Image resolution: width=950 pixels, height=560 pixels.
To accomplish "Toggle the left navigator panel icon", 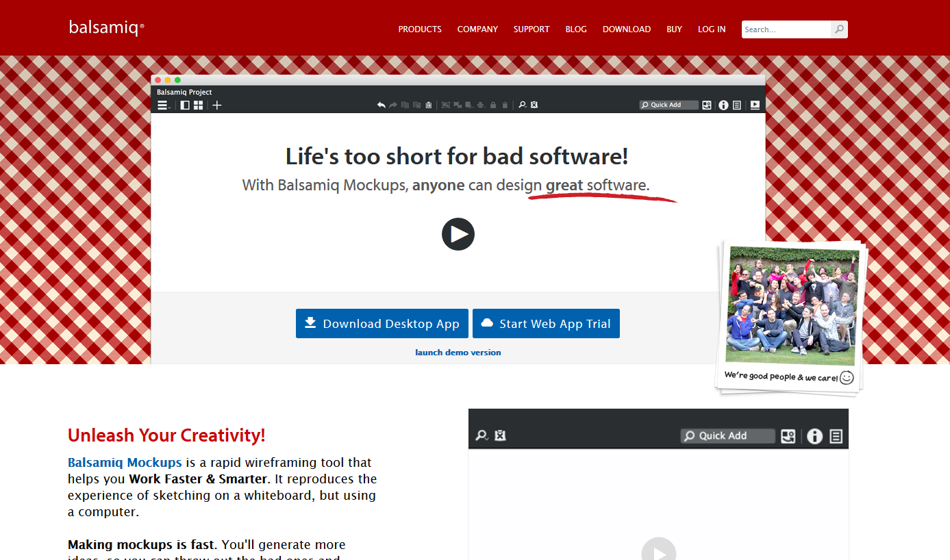I will pyautogui.click(x=185, y=105).
